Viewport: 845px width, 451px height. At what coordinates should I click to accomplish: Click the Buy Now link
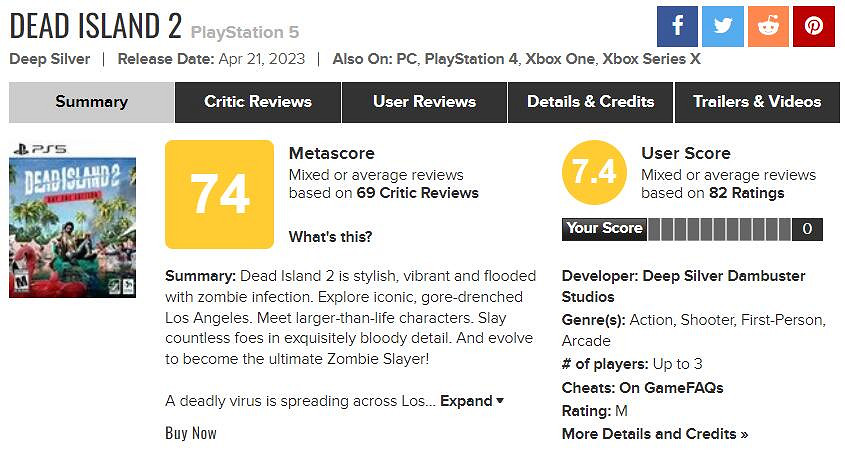coord(191,433)
